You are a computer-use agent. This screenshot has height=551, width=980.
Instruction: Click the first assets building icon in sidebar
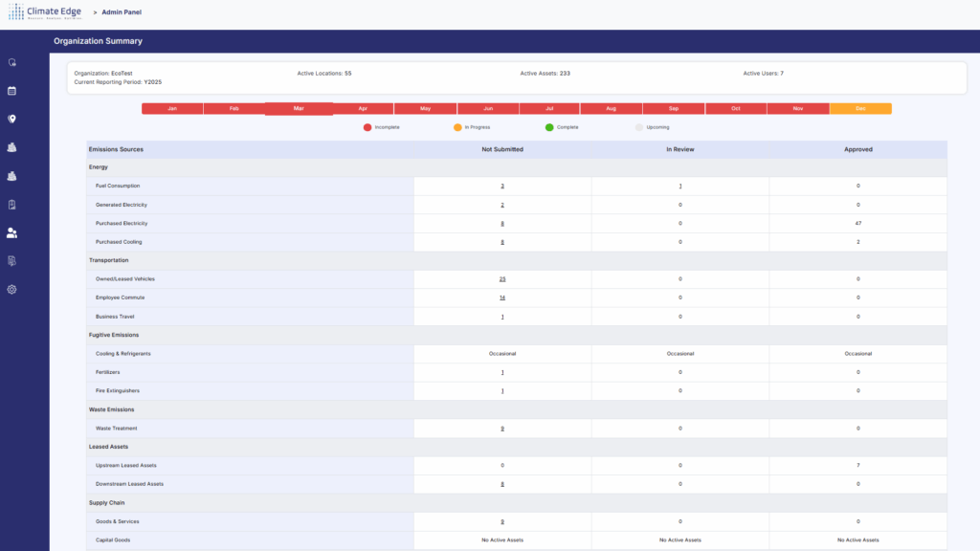click(x=11, y=146)
